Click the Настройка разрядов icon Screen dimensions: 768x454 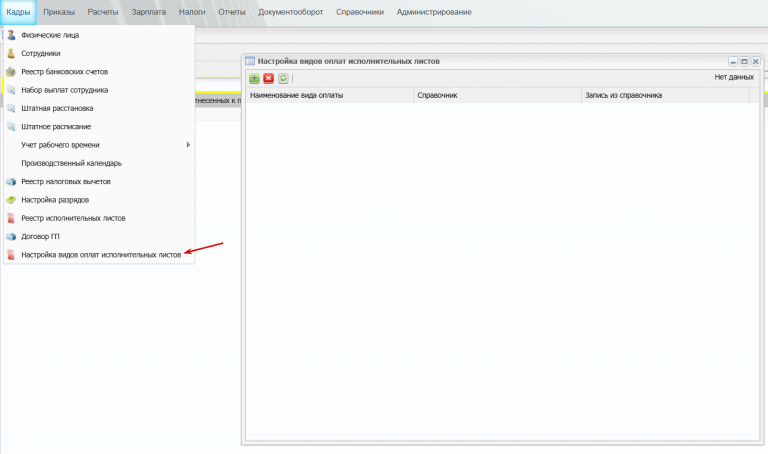pyautogui.click(x=11, y=200)
